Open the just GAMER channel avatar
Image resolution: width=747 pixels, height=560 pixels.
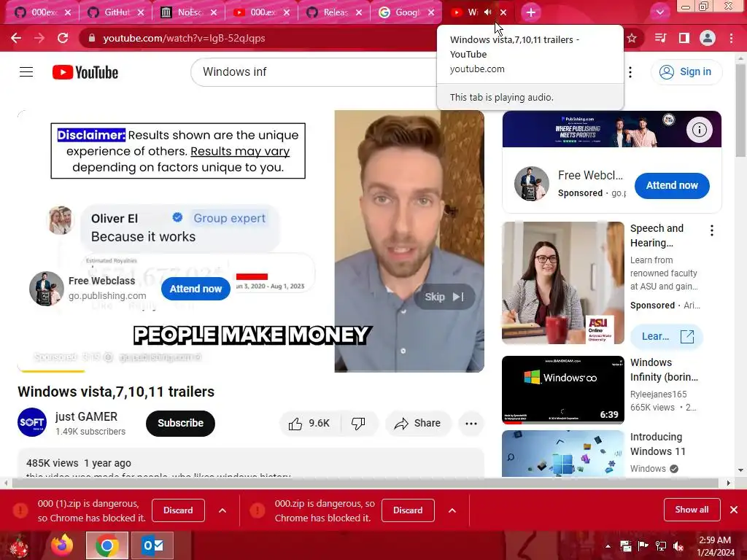click(32, 422)
